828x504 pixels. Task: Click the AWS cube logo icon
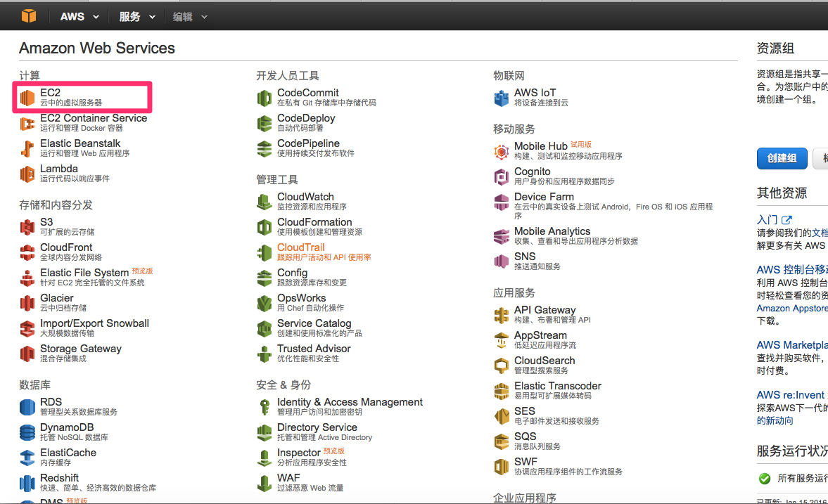[29, 16]
